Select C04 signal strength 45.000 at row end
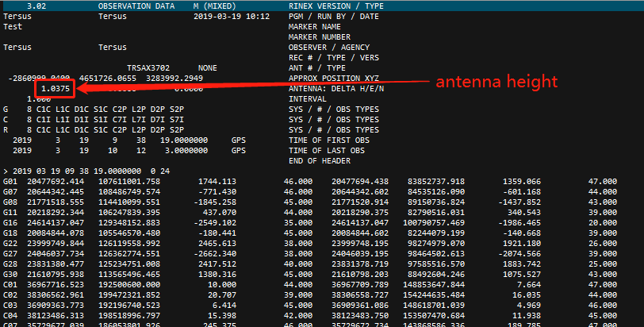This screenshot has width=644, height=327. coord(603,315)
